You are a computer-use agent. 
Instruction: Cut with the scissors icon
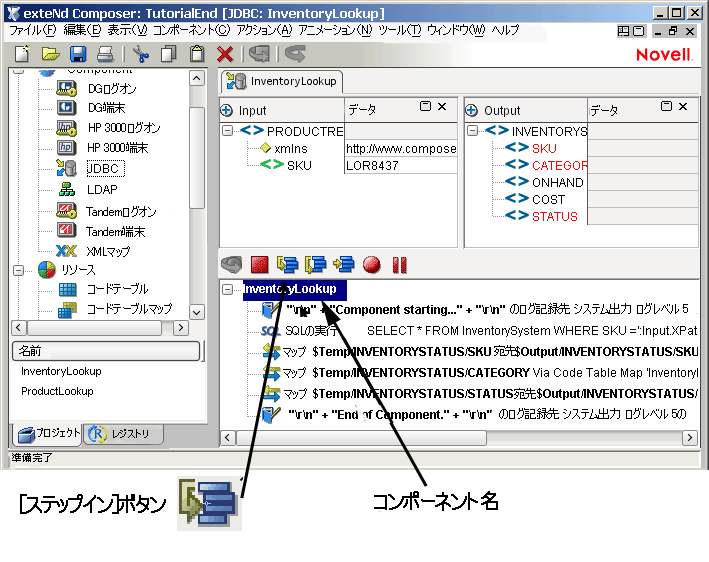(141, 54)
